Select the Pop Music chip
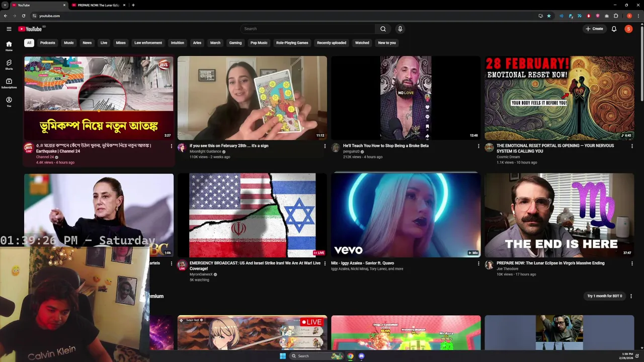 click(259, 43)
